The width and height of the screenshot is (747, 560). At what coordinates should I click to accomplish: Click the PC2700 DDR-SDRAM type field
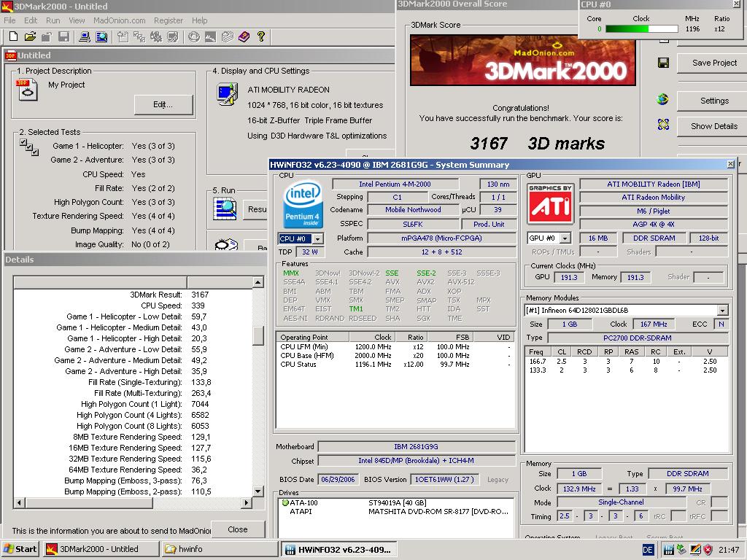coord(638,338)
